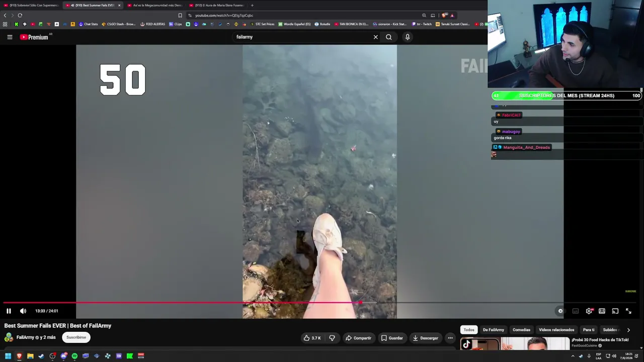Toggle autoplay switch in player
This screenshot has height=362, width=644.
point(560,311)
